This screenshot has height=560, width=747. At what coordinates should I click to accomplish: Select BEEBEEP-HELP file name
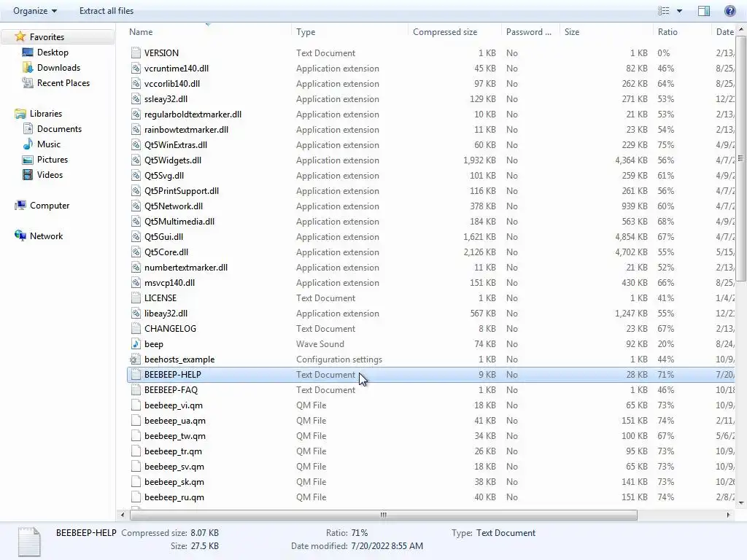tap(172, 375)
